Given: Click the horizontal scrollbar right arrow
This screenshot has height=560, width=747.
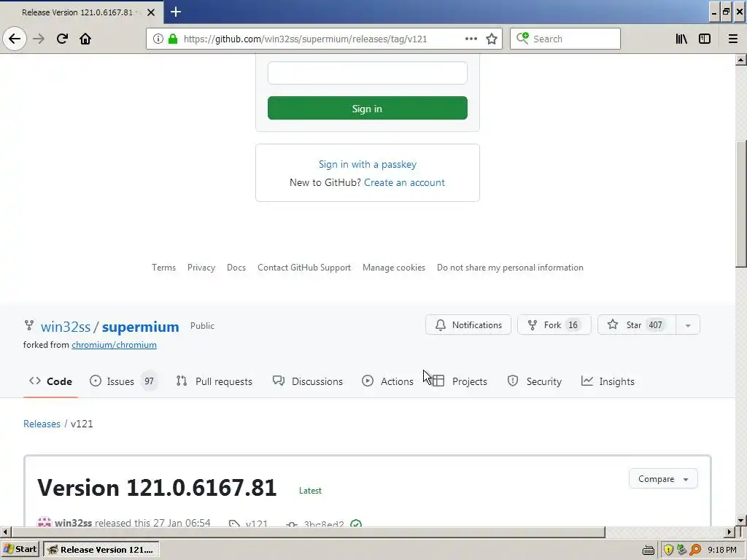Looking at the screenshot, I should (x=729, y=532).
